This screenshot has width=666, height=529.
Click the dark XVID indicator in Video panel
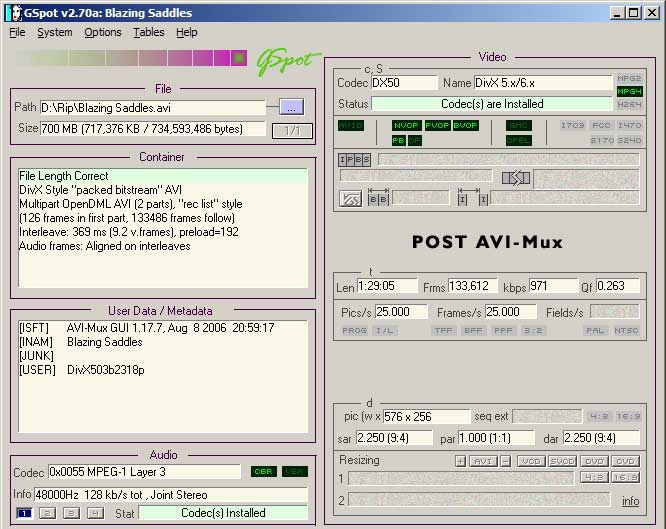pyautogui.click(x=351, y=125)
